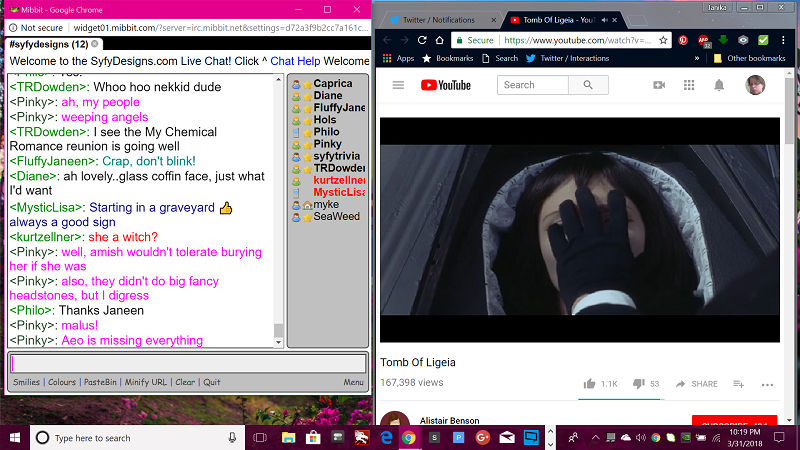The height and width of the screenshot is (450, 800).
Task: Open a new Chrome tab
Action: pos(637,20)
